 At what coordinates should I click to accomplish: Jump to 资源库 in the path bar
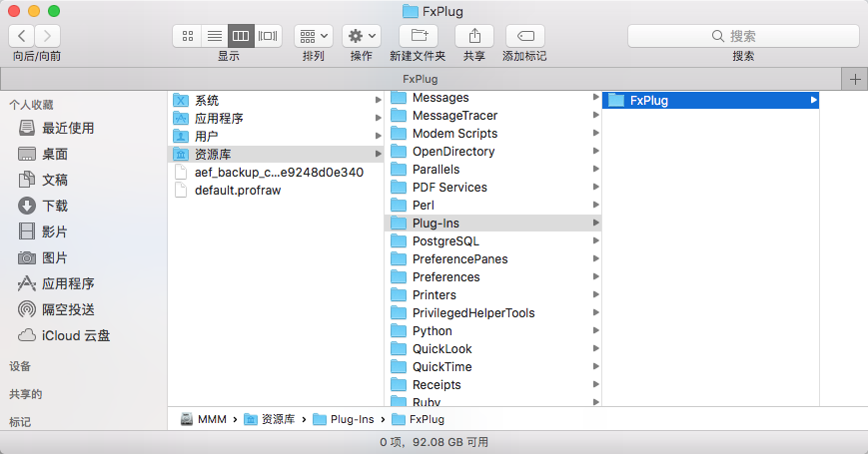pos(270,420)
